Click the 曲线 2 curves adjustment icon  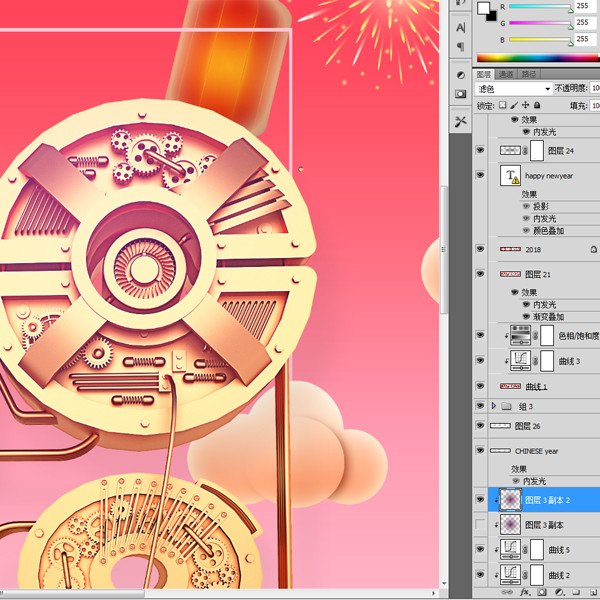[x=510, y=575]
